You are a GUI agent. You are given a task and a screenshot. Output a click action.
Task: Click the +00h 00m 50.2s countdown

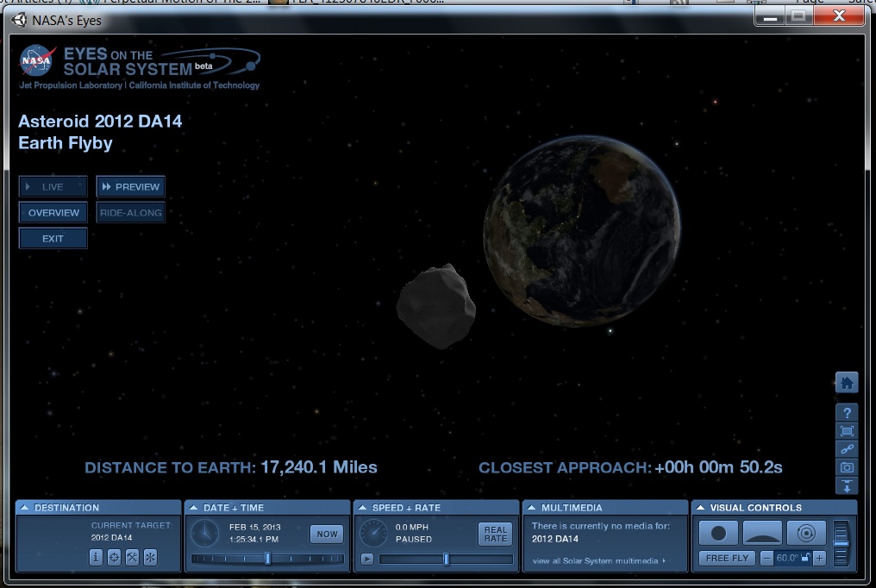tap(718, 467)
